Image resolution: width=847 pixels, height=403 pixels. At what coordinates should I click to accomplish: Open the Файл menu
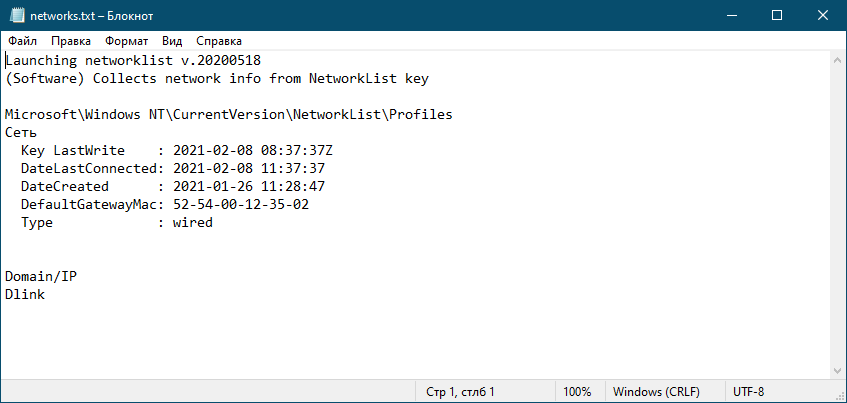coord(23,41)
